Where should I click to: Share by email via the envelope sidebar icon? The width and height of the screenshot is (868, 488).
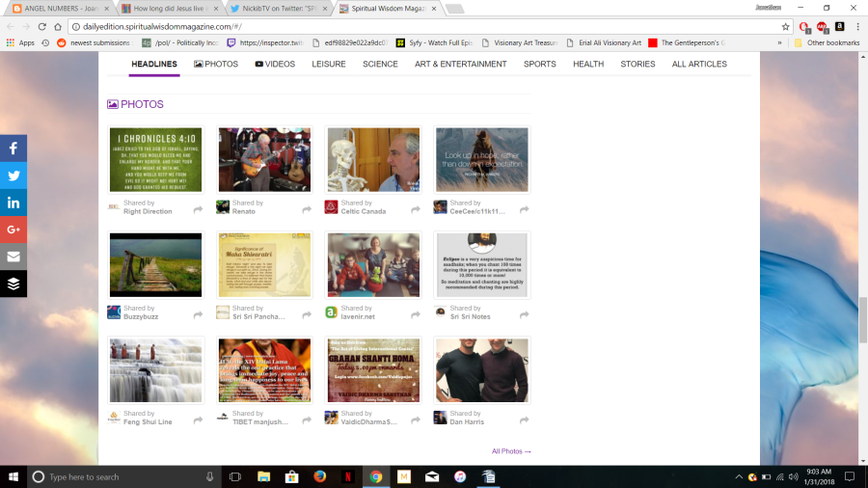(14, 257)
